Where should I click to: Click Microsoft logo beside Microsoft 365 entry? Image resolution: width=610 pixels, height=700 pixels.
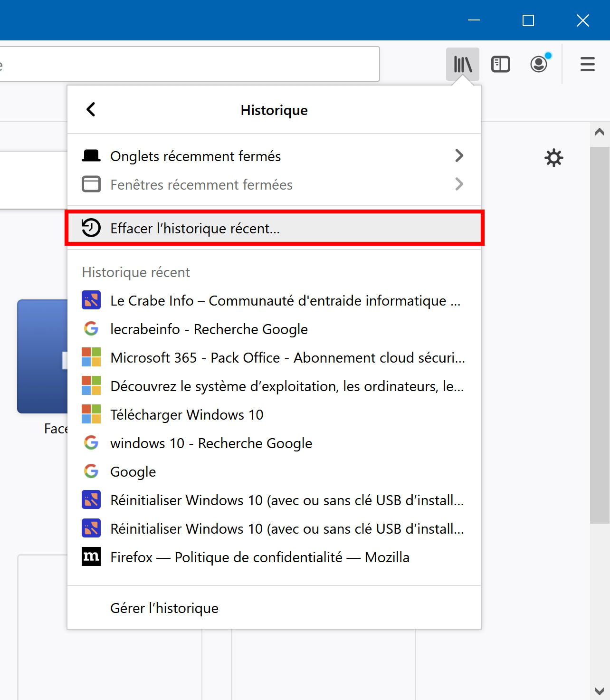point(91,357)
